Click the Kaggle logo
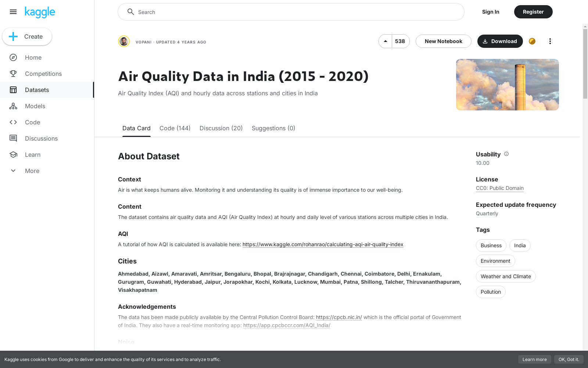 [x=40, y=12]
